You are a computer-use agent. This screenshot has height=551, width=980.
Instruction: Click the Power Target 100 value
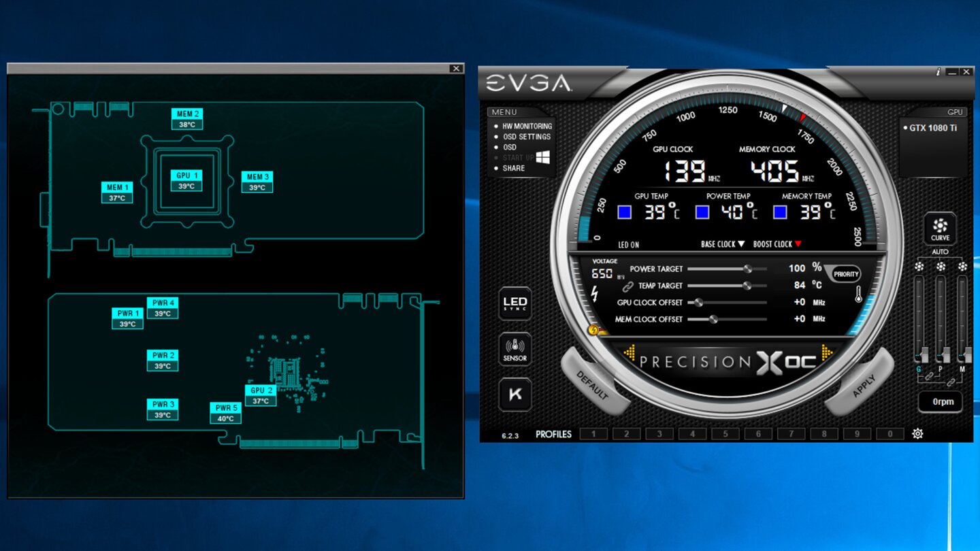coord(797,269)
